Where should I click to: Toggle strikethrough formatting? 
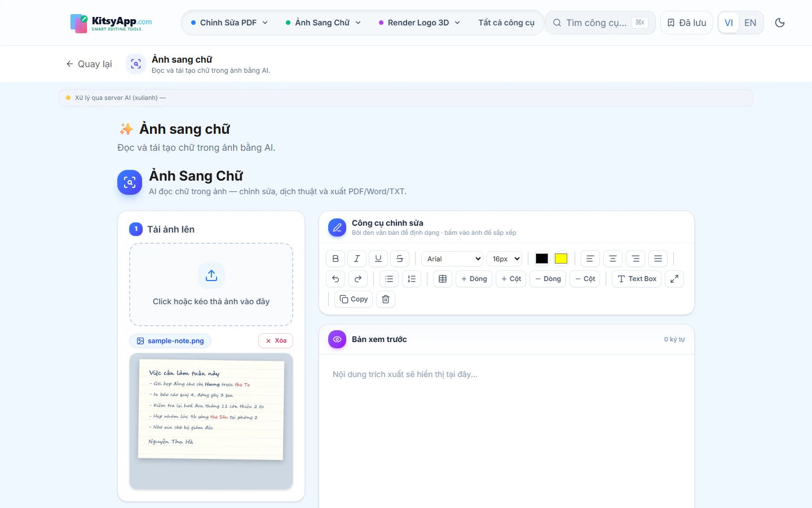400,259
